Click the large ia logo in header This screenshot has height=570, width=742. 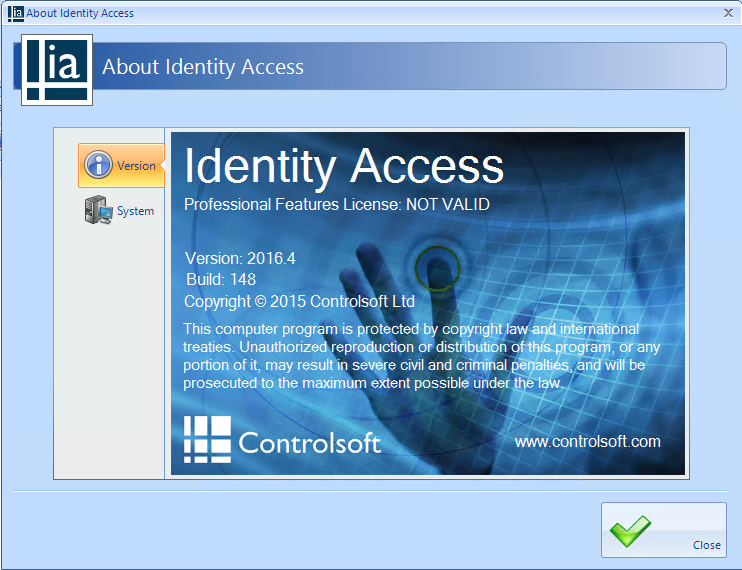pos(57,70)
